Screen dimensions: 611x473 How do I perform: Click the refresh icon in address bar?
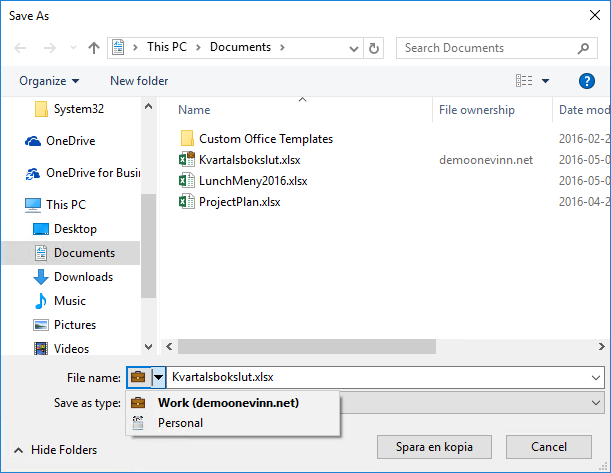click(374, 48)
